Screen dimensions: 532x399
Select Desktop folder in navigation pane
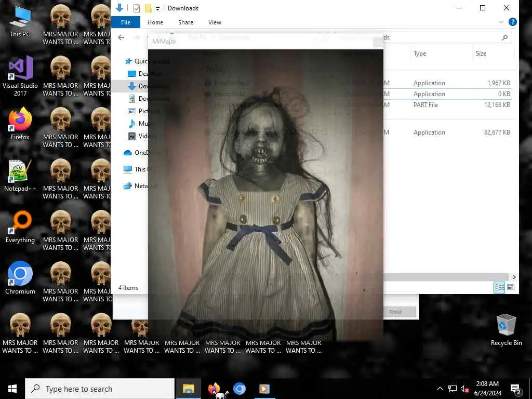[144, 74]
